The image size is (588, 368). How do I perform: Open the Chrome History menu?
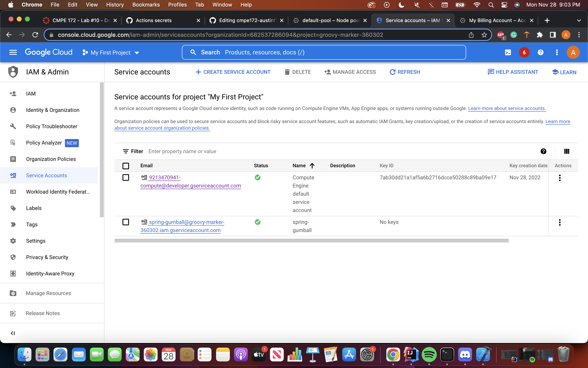pyautogui.click(x=115, y=5)
